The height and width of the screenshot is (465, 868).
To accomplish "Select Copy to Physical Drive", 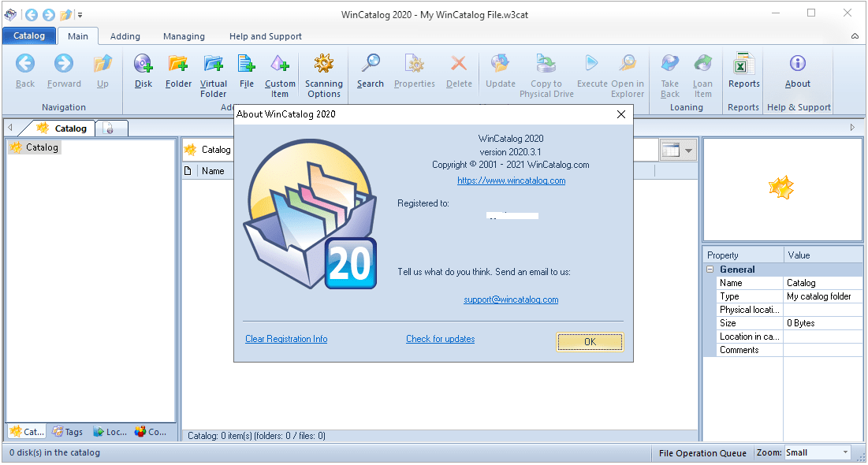I will click(546, 76).
